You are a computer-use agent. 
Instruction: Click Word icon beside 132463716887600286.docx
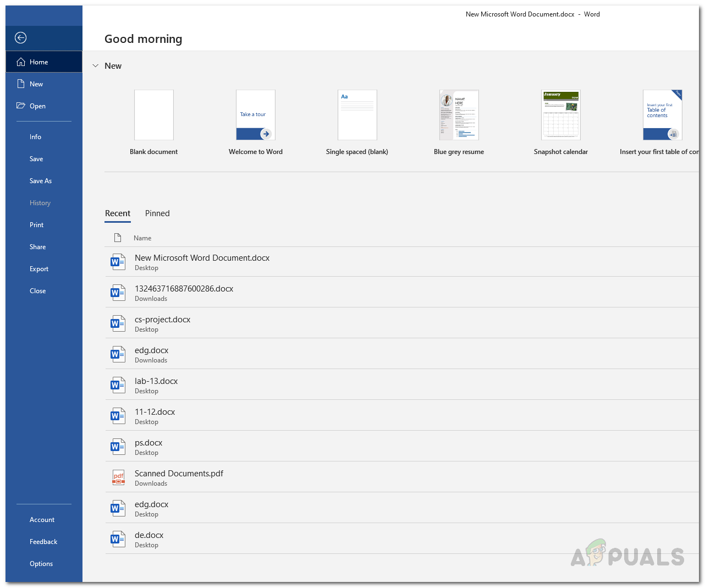click(x=118, y=293)
